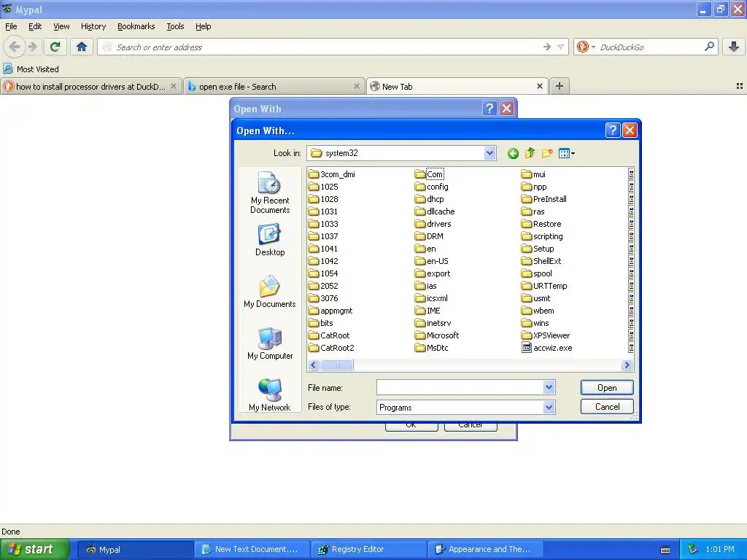Open the View menu

click(61, 26)
